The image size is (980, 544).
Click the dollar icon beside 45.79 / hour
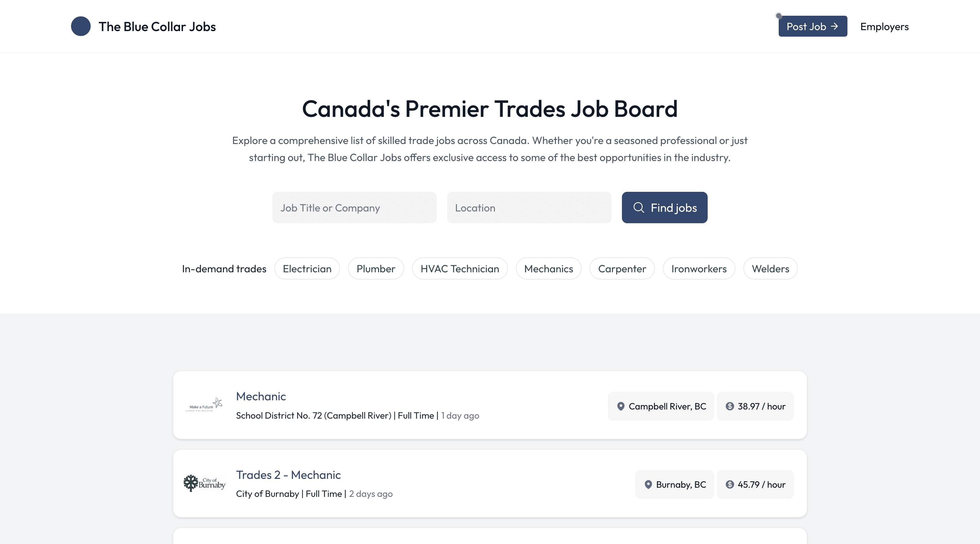point(730,484)
